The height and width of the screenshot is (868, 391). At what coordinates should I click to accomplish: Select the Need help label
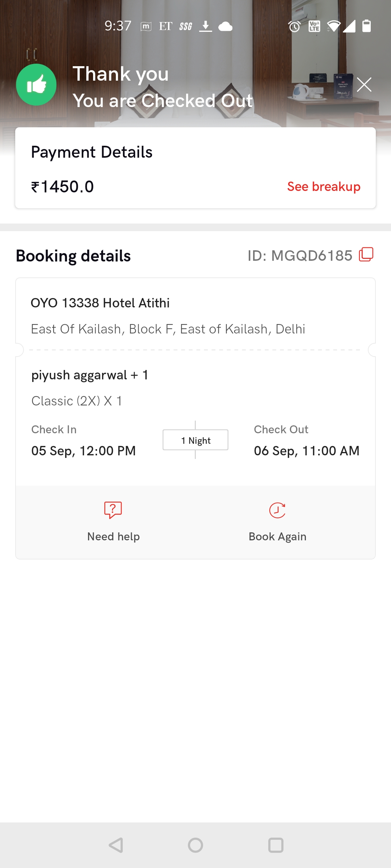(x=113, y=536)
